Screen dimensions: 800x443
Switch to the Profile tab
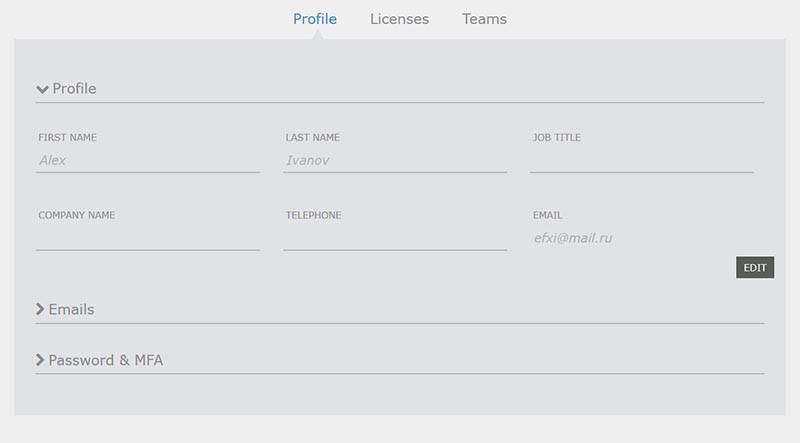[x=314, y=19]
